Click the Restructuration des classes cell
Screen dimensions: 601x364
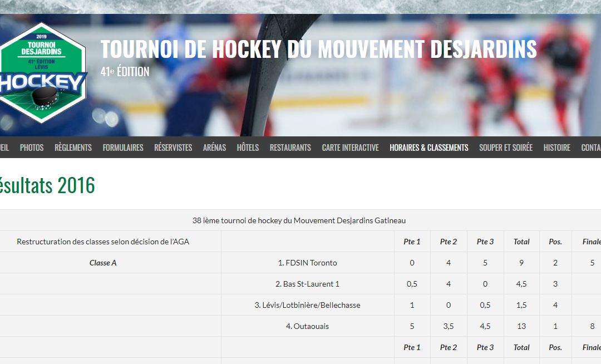[103, 242]
